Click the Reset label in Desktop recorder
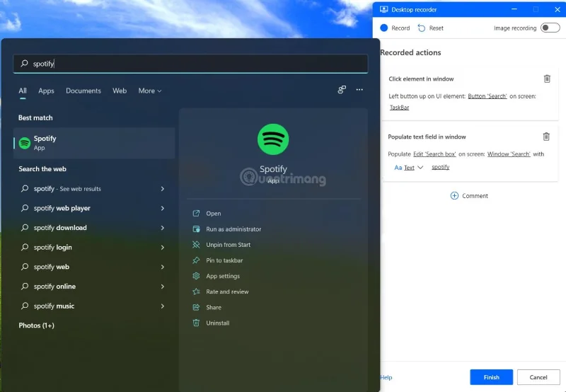 (436, 28)
